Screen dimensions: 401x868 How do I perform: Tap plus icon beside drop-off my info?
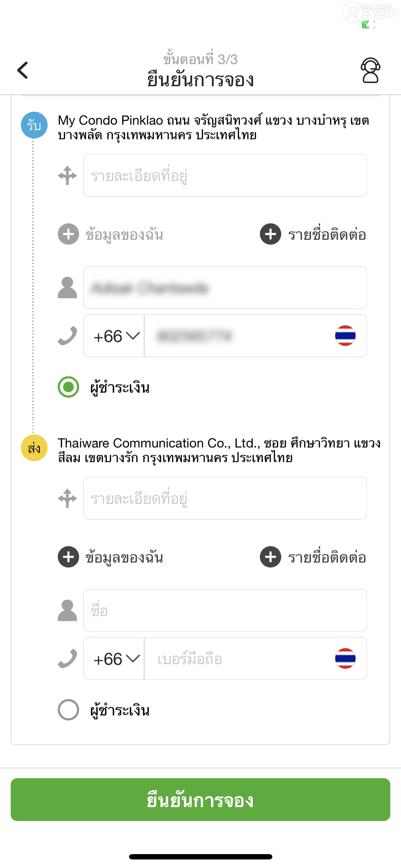(68, 557)
